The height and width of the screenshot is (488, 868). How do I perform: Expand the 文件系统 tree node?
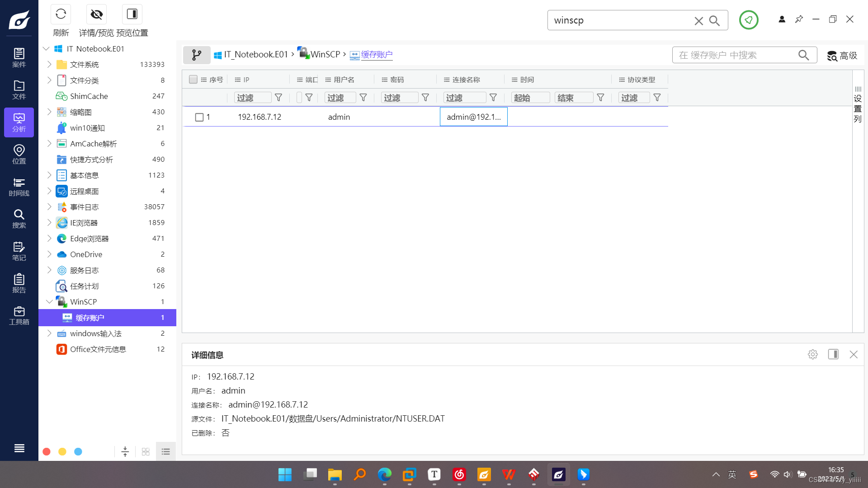pyautogui.click(x=50, y=64)
